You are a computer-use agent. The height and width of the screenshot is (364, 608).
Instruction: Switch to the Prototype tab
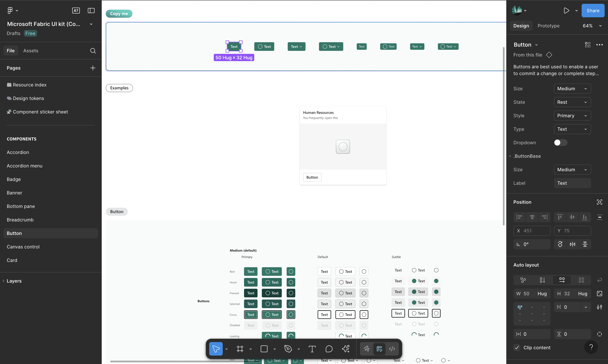click(548, 26)
